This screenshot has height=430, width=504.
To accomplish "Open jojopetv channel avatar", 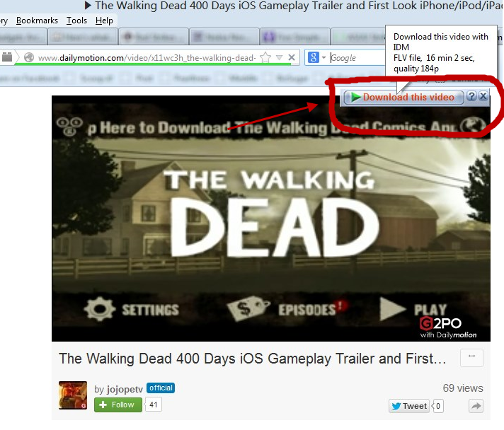I will [73, 395].
